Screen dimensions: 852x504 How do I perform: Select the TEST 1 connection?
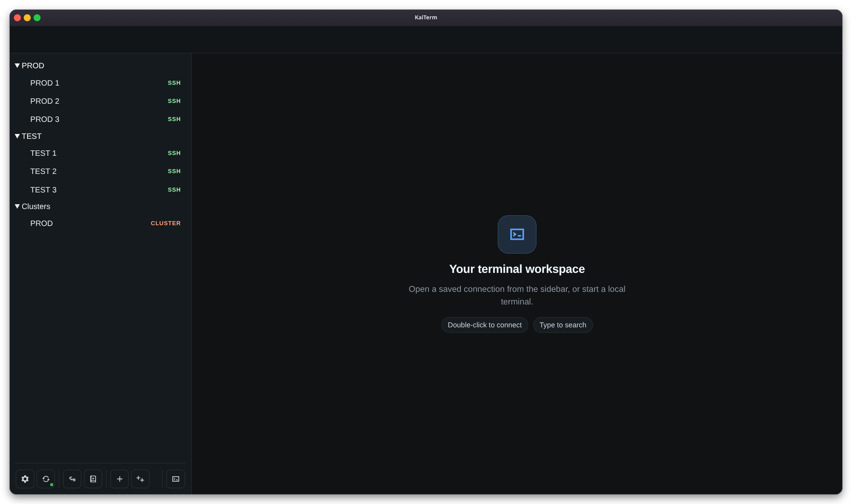pos(101,153)
